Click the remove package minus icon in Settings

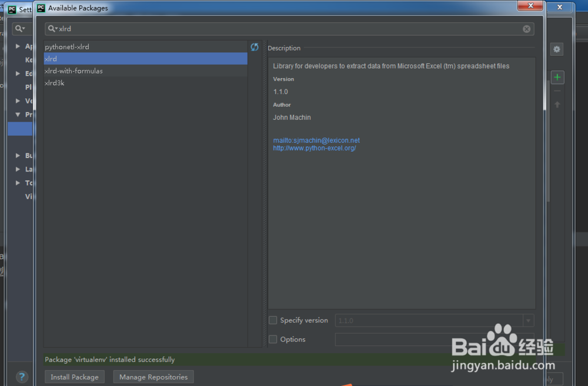click(x=557, y=91)
